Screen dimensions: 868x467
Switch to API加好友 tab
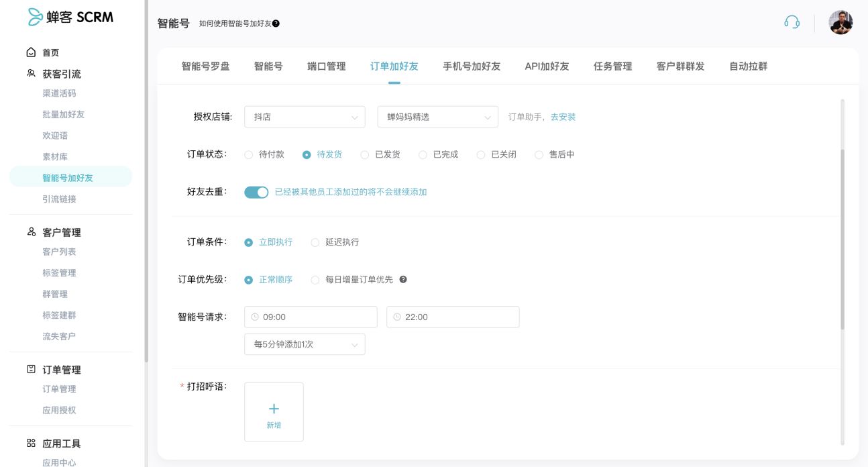point(547,66)
